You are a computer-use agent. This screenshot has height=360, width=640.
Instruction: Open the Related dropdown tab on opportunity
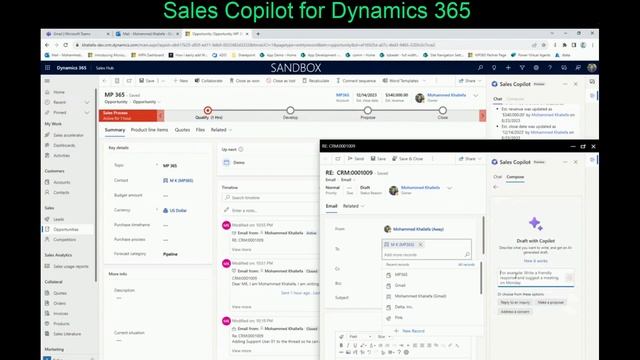pyautogui.click(x=221, y=130)
